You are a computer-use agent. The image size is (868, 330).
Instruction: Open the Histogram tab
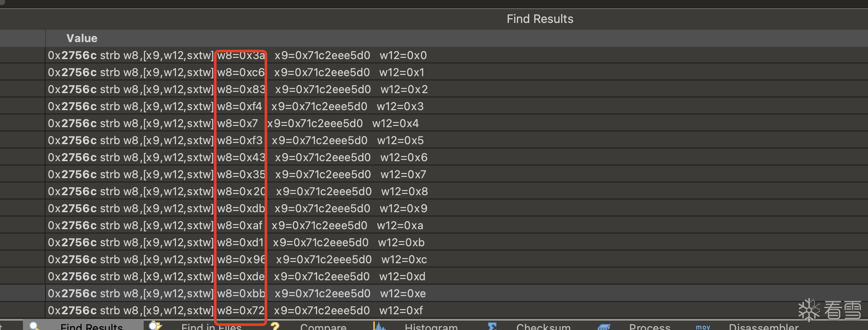click(431, 327)
